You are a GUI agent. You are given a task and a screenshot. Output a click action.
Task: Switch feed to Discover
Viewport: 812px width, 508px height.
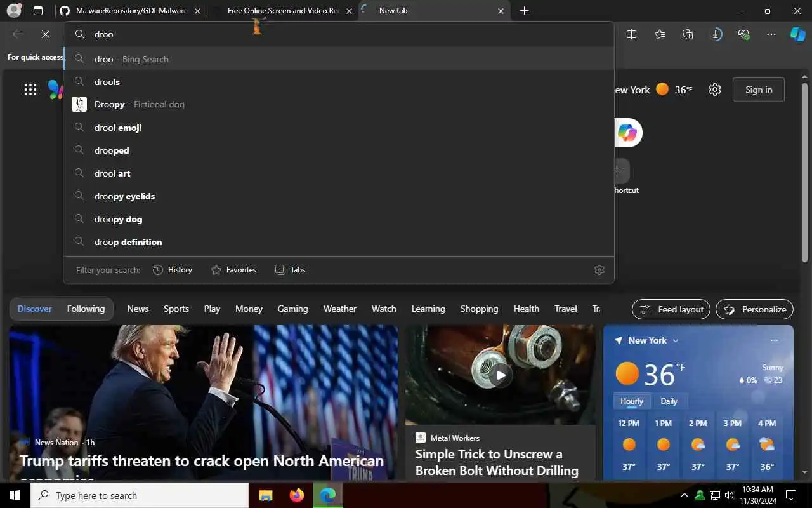pyautogui.click(x=34, y=309)
